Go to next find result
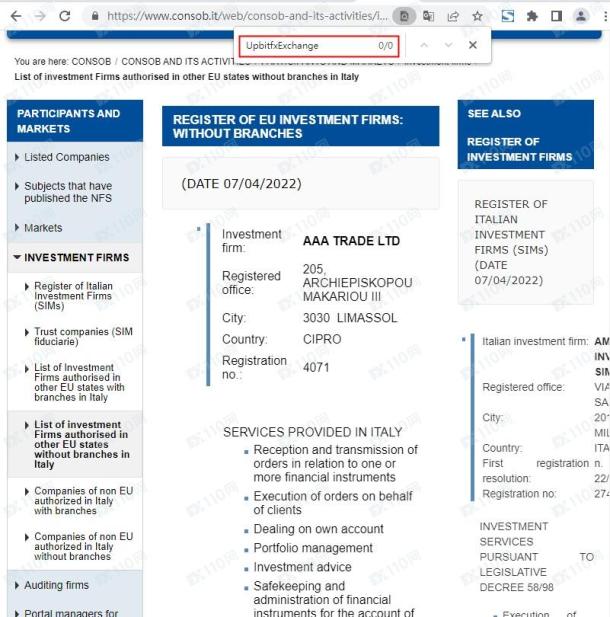This screenshot has width=610, height=617. click(448, 45)
